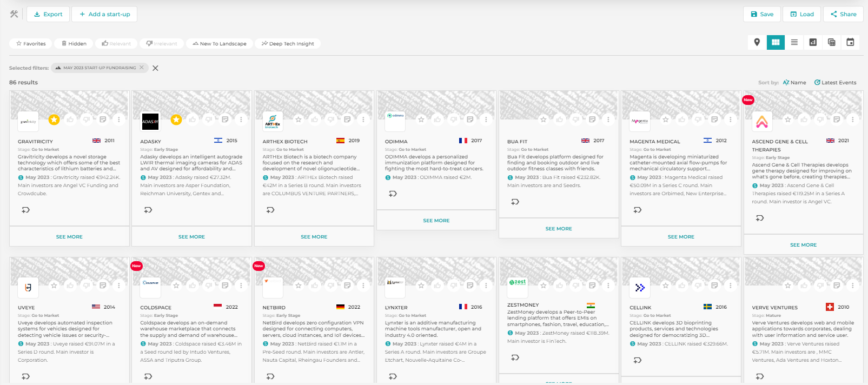The height and width of the screenshot is (385, 868).
Task: Filter by Irrelevant start-ups
Action: pos(162,43)
